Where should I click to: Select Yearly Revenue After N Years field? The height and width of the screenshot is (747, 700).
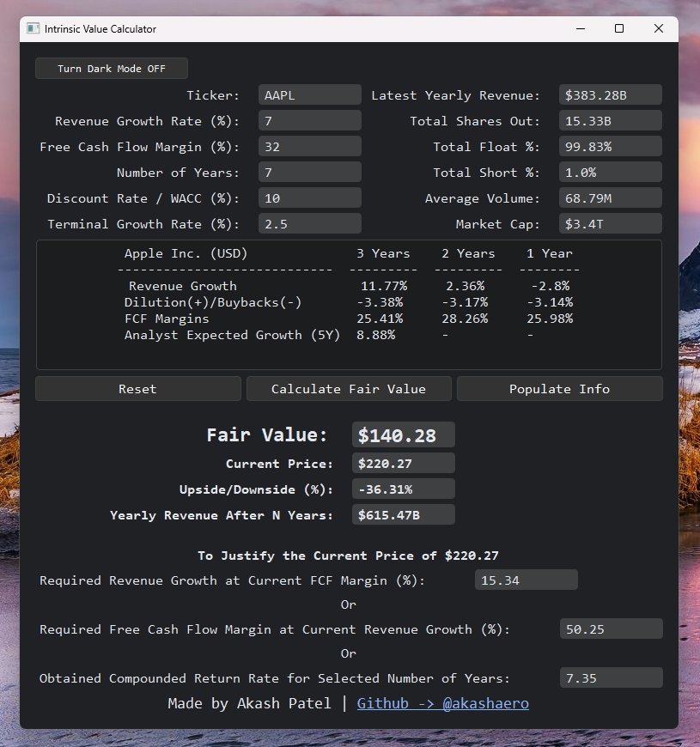[403, 514]
